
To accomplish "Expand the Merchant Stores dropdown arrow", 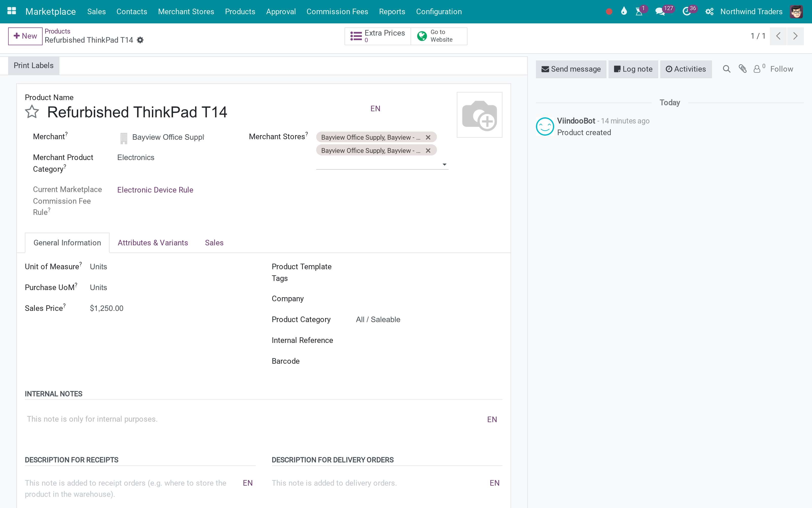I will [x=444, y=164].
